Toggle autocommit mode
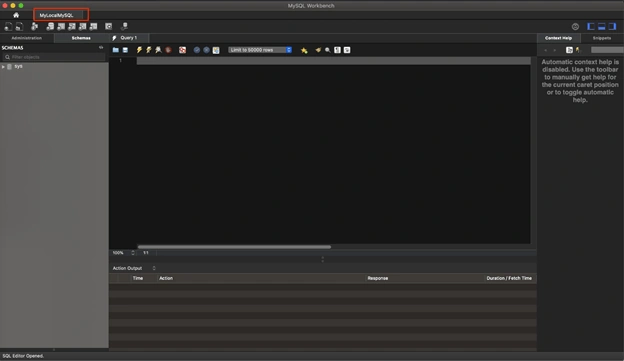 [216, 50]
